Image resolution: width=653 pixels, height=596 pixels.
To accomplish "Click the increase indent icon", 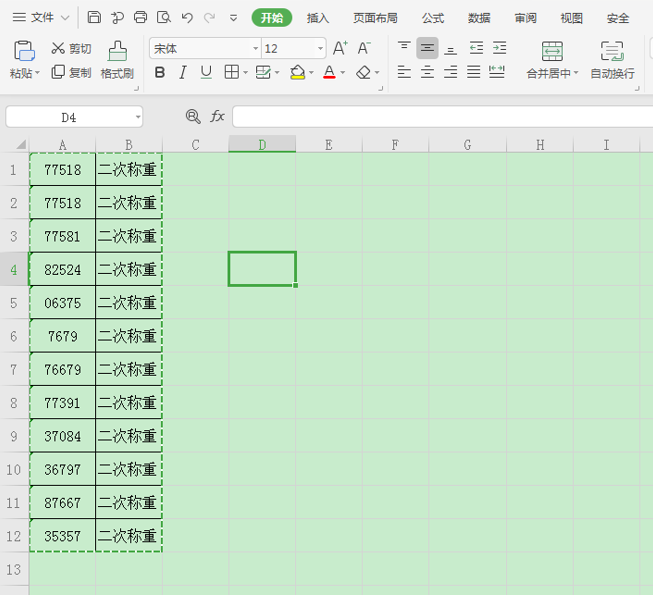I will pyautogui.click(x=499, y=48).
